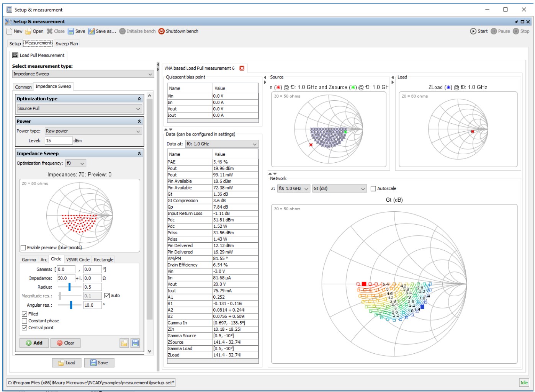Viewport: 535px width, 392px height.
Task: Click the Magnitude res. slider handle
Action: [x=60, y=296]
